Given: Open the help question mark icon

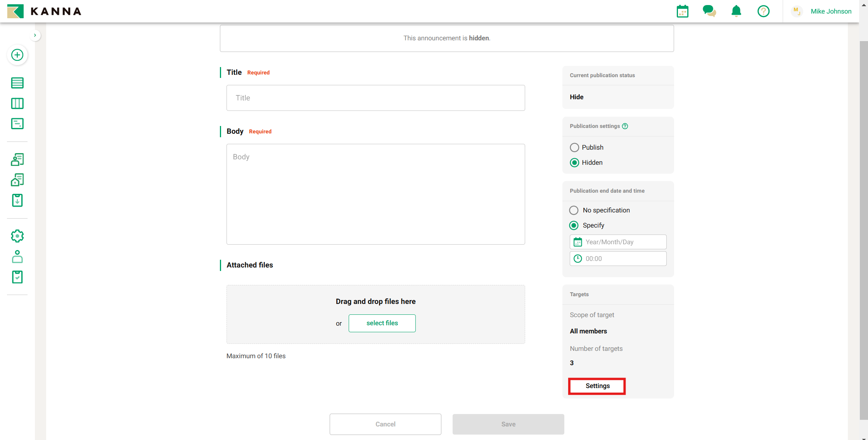Looking at the screenshot, I should (763, 11).
